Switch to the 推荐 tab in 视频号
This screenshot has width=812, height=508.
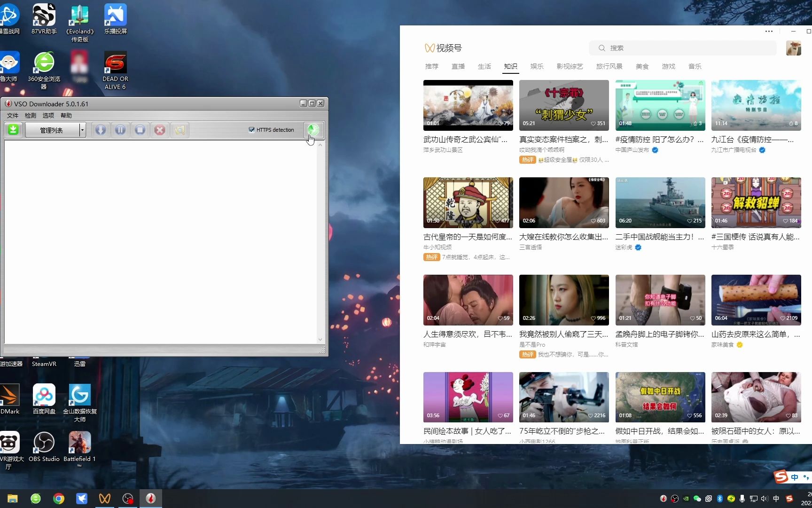pyautogui.click(x=432, y=66)
